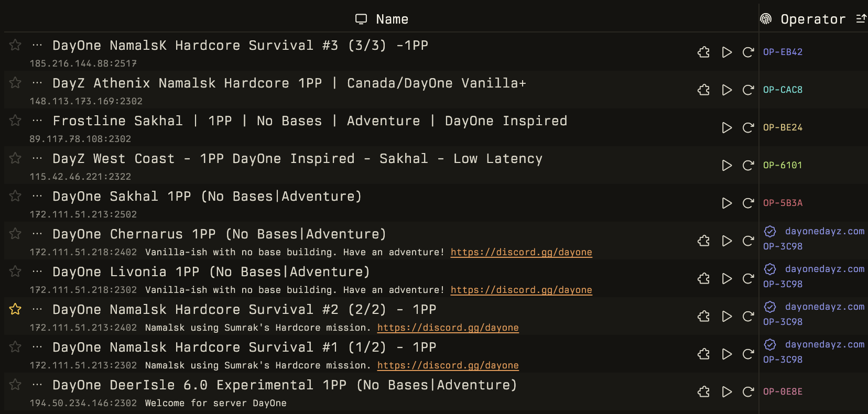Click refresh icon for DayOne Sakhal 1PP
This screenshot has width=868, height=414.
tap(748, 203)
